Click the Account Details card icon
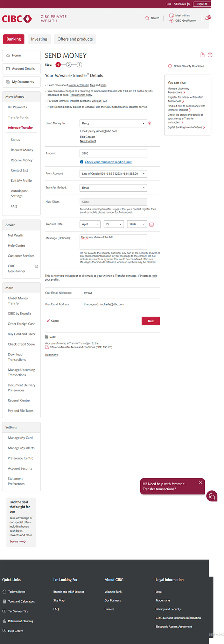The image size is (224, 644). click(8, 68)
